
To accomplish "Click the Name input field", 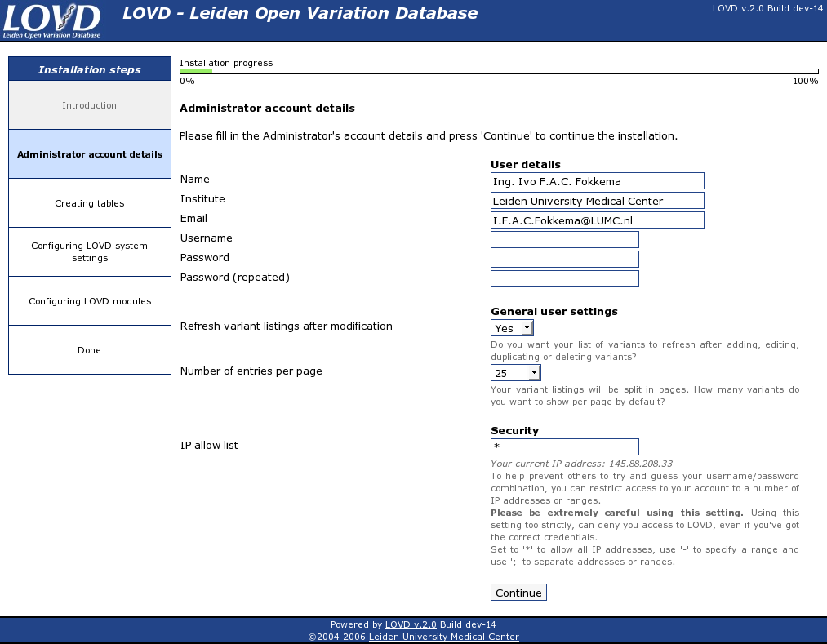I will pos(597,181).
